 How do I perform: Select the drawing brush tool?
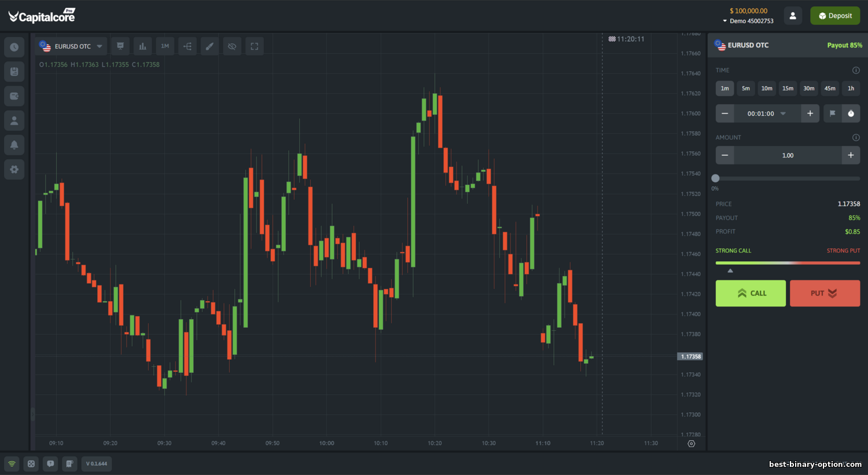209,46
